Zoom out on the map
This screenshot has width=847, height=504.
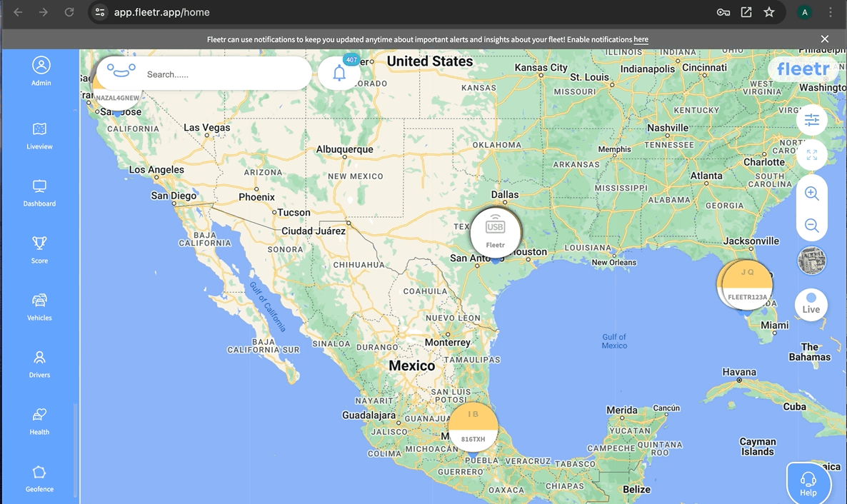point(811,225)
